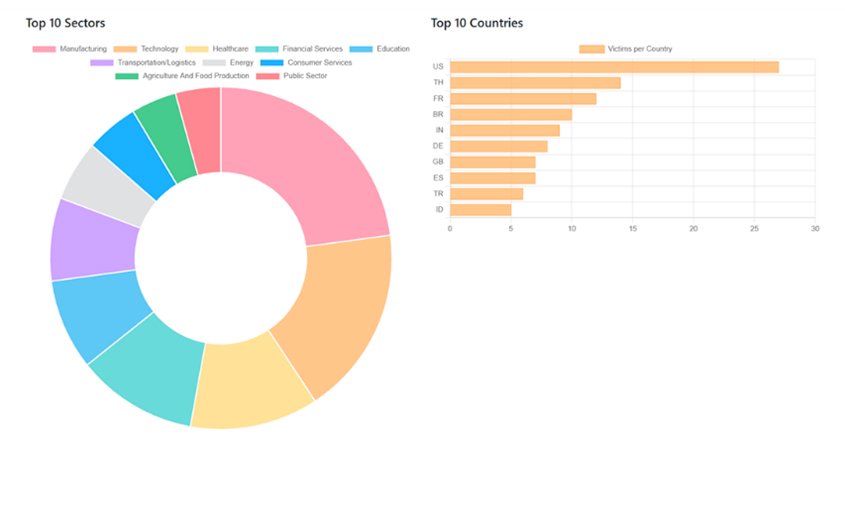Toggle the Technology legend entry
This screenshot has width=845, height=516.
[x=146, y=48]
